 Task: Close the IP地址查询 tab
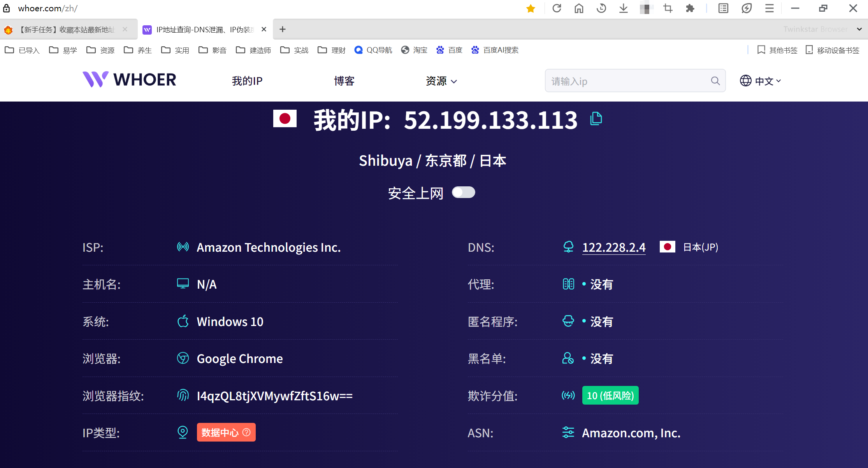click(x=264, y=29)
